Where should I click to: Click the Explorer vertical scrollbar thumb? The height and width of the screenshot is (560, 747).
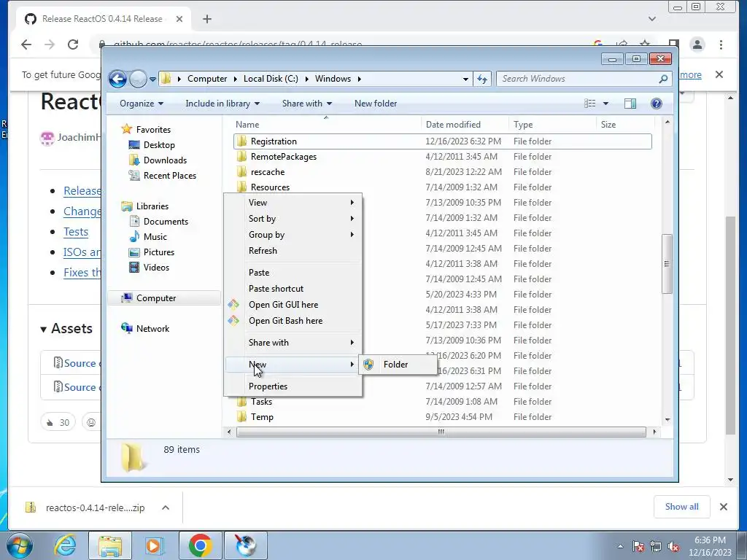pos(667,264)
